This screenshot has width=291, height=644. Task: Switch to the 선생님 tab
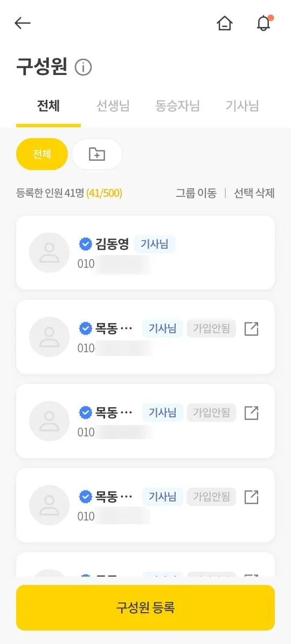(113, 106)
